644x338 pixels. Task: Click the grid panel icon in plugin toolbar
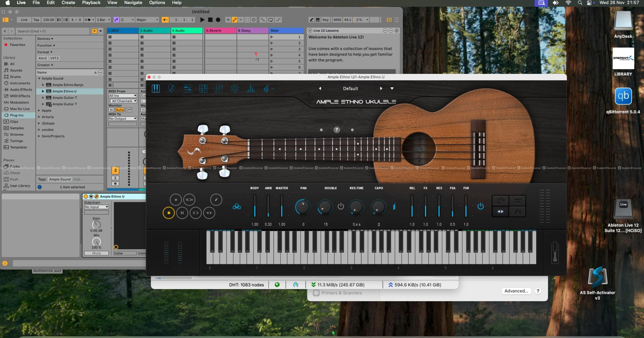click(203, 88)
